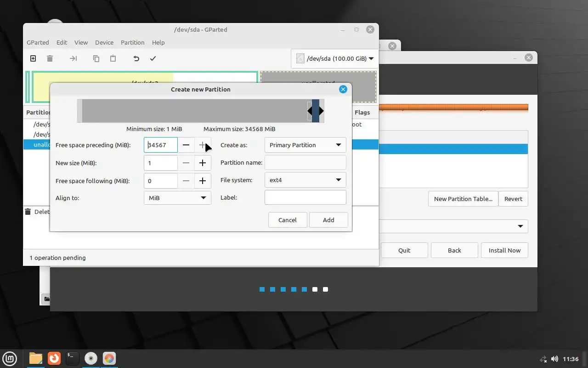588x368 pixels.
Task: Minimize the installer window behind GParted
Action: click(515, 57)
